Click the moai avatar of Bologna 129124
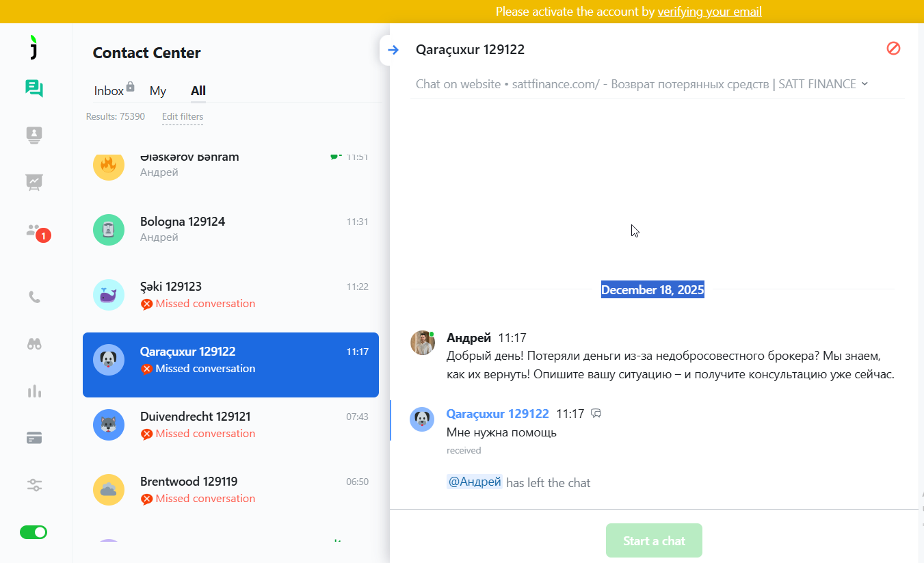The height and width of the screenshot is (563, 924). click(109, 230)
